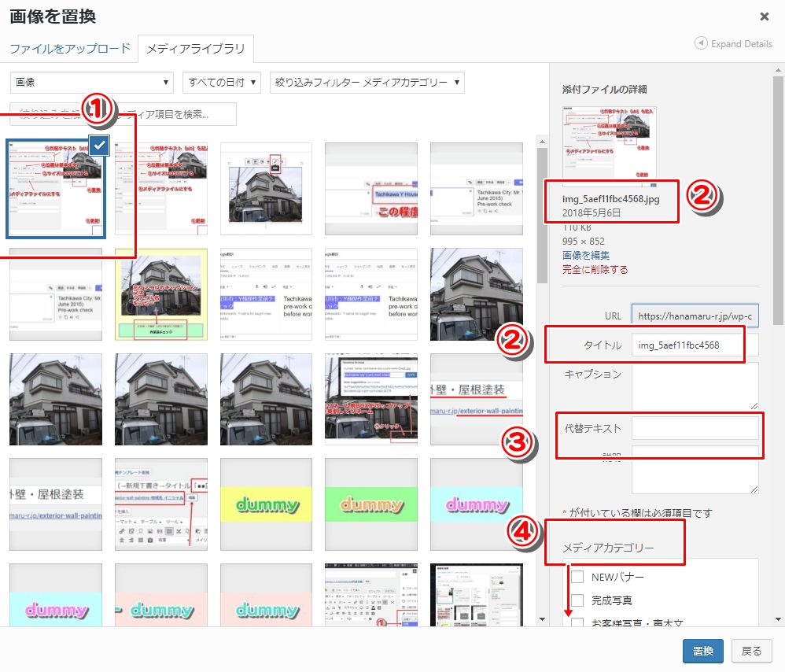Deselect image via blue checkmark icon
This screenshot has height=672, width=785.
point(99,145)
